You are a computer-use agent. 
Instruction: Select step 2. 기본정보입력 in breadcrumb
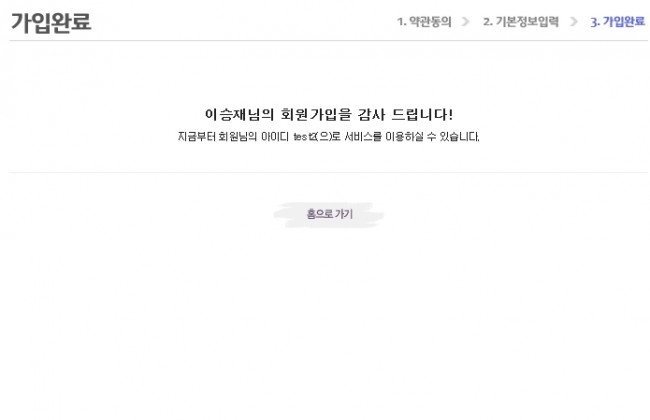coord(521,21)
